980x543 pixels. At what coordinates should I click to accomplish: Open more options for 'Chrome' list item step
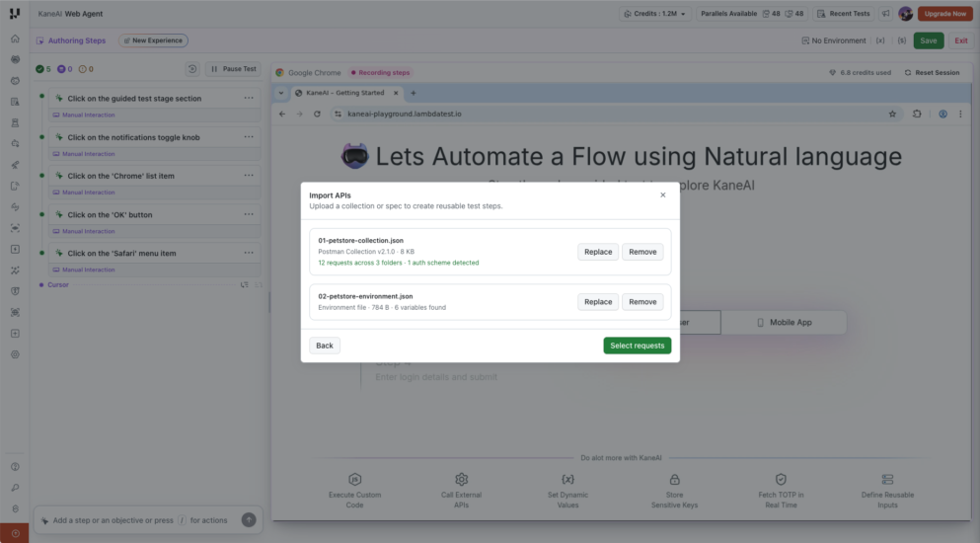[x=249, y=176]
